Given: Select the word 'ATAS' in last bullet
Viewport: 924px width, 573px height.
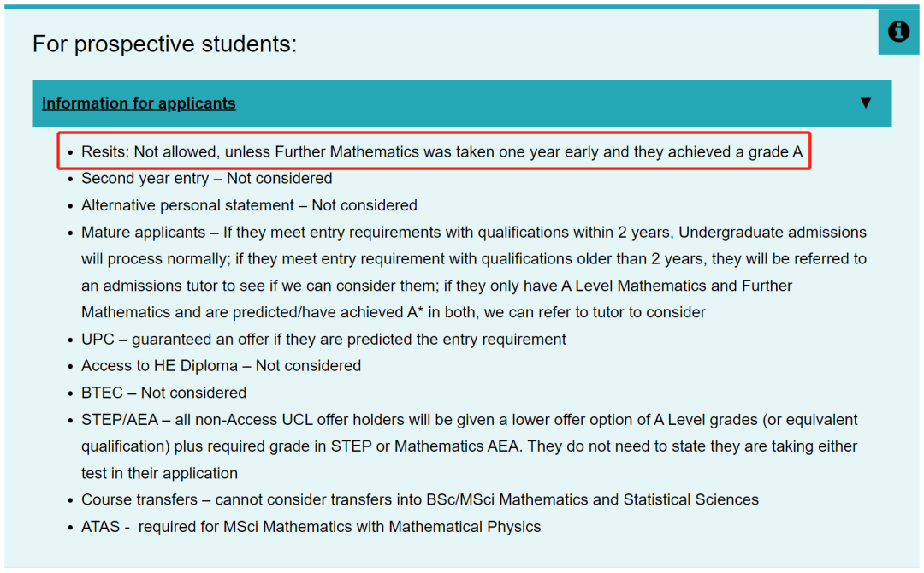Looking at the screenshot, I should [x=100, y=527].
